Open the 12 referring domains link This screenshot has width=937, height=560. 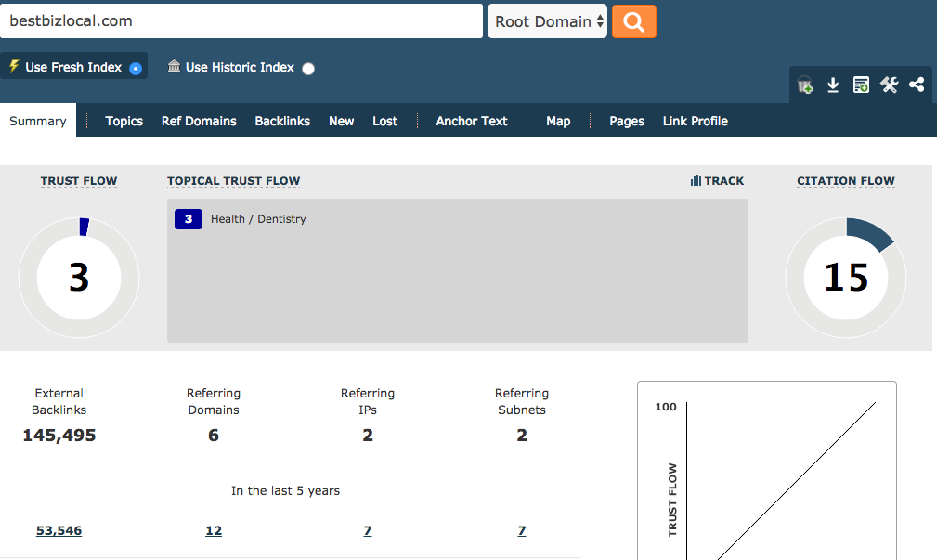[214, 530]
